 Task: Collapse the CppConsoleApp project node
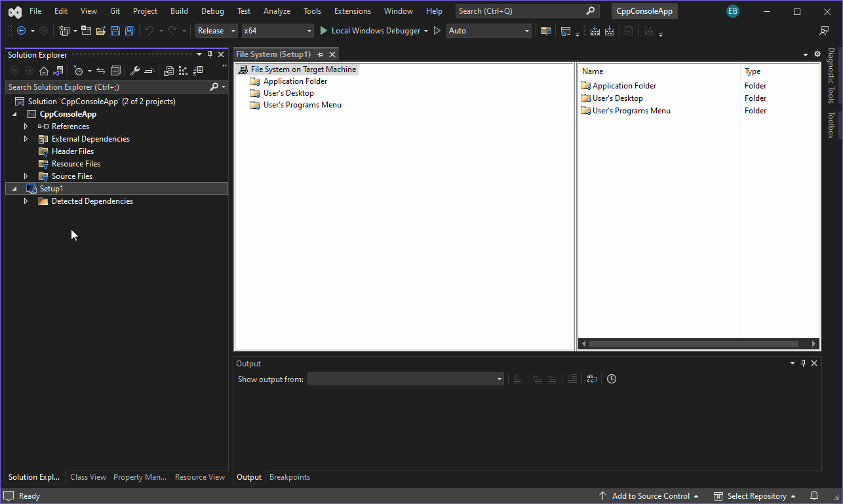tap(15, 114)
